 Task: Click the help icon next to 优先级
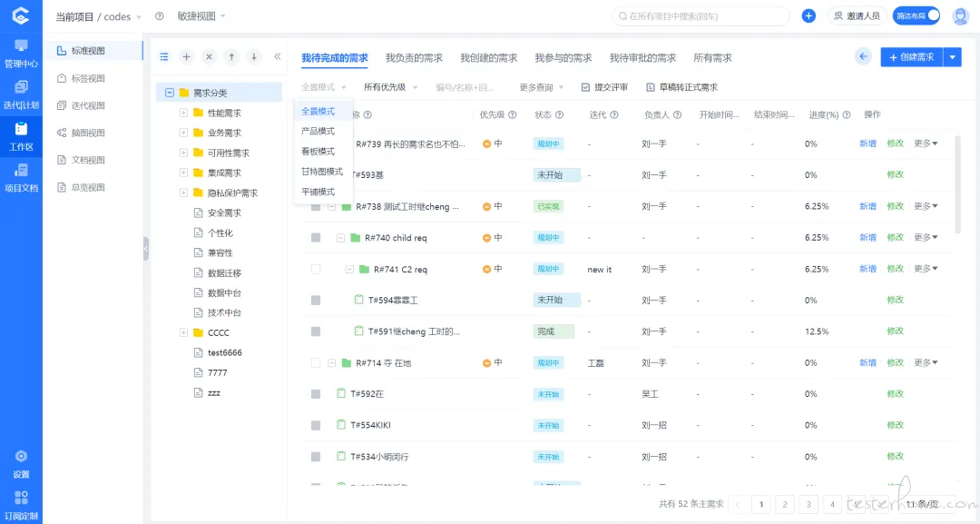512,115
